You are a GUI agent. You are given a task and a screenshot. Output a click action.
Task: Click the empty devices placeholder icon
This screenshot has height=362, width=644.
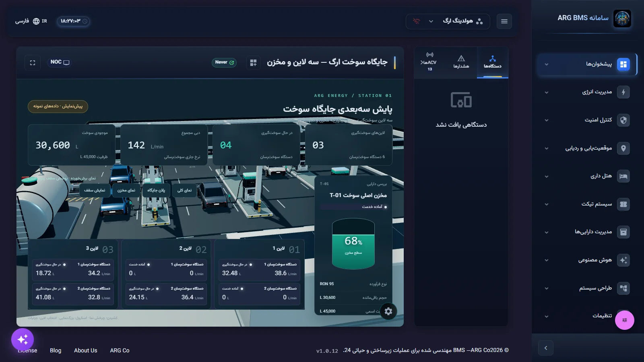click(461, 100)
